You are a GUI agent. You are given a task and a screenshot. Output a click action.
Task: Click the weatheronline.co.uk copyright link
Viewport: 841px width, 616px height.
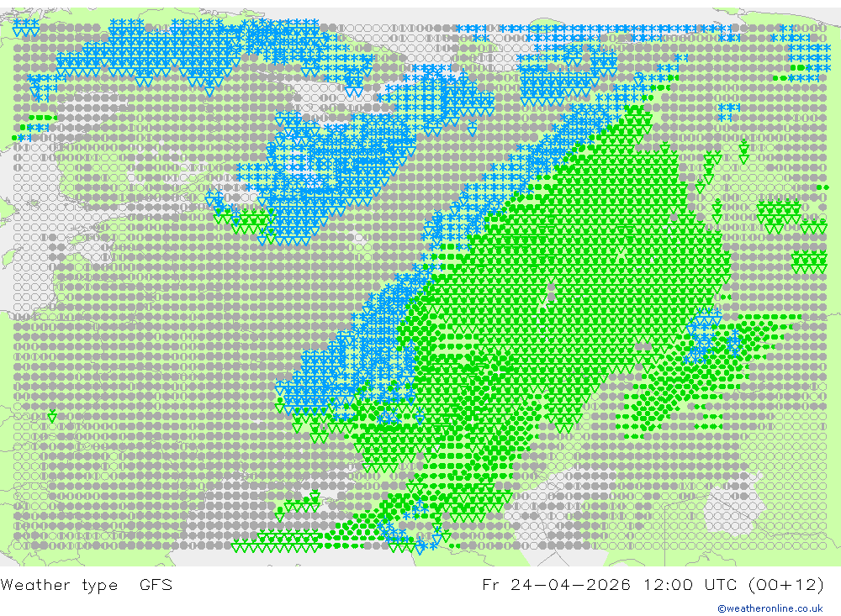click(770, 608)
